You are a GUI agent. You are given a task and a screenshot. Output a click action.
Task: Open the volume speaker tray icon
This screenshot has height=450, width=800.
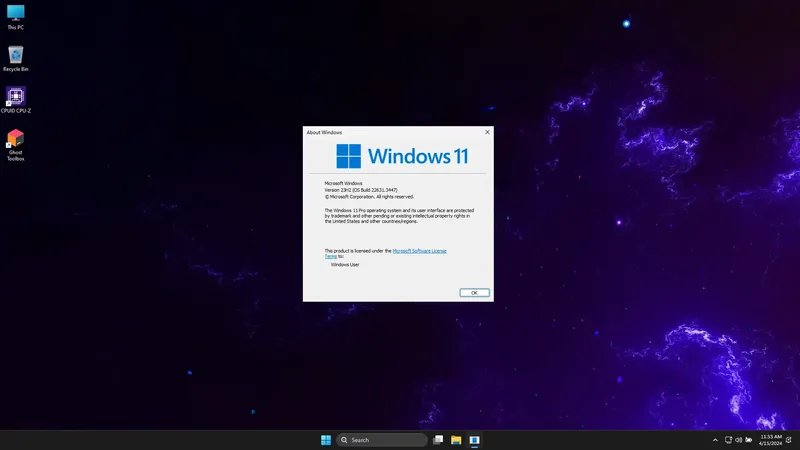point(738,440)
